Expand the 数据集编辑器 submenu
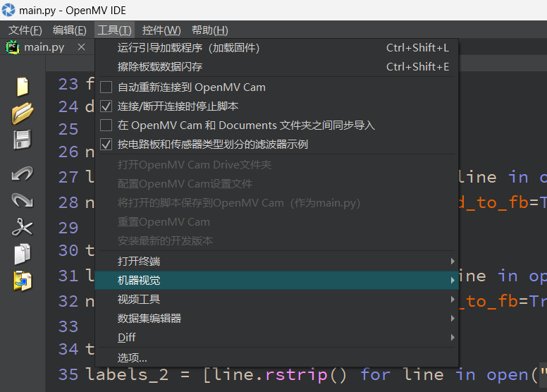 coord(276,319)
